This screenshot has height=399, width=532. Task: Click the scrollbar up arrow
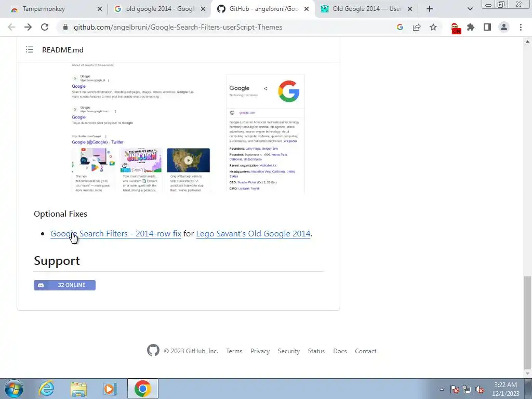527,42
